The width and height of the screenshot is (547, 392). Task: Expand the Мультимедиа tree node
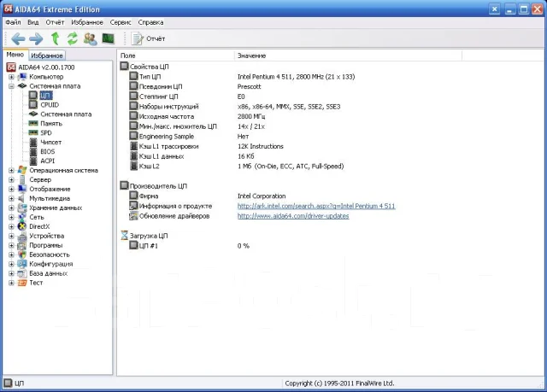pyautogui.click(x=11, y=199)
